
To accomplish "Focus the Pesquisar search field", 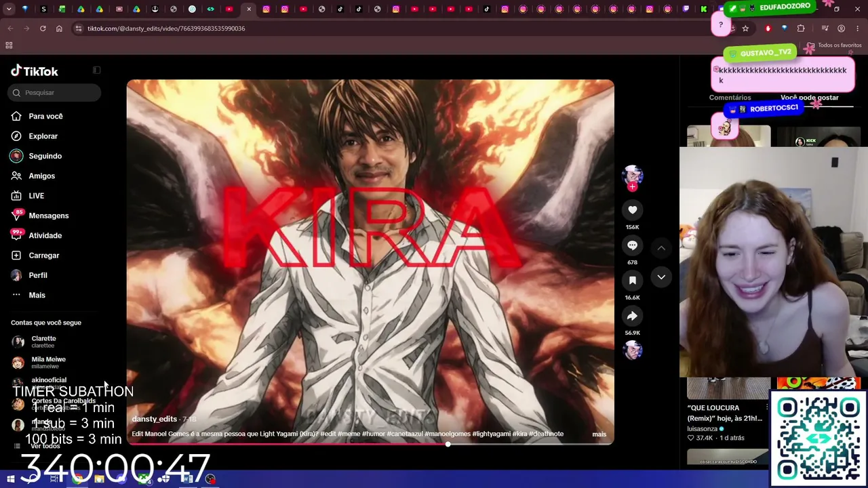I will (55, 93).
